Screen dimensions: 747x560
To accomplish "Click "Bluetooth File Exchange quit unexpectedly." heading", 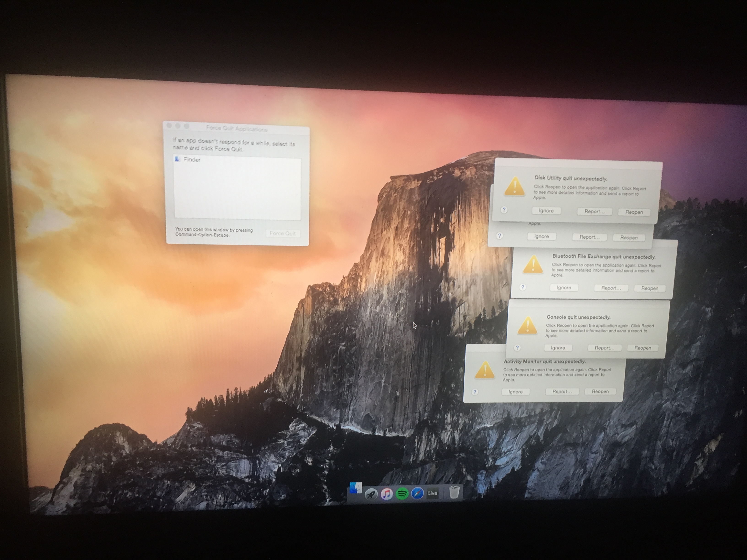I will click(604, 256).
